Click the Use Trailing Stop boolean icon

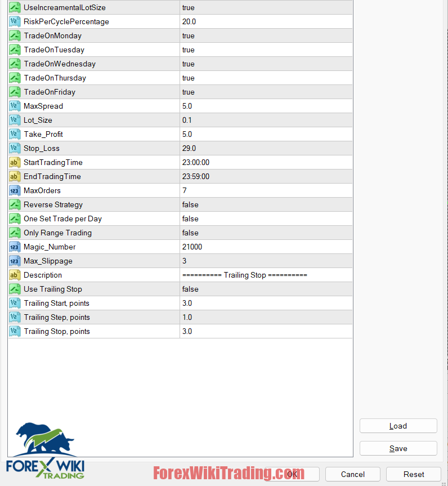15,289
